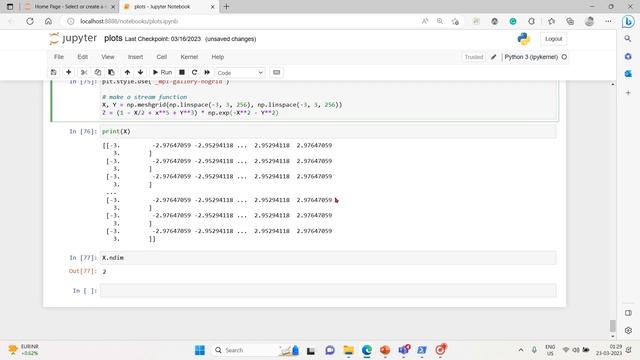Screen dimensions: 640x360
Task: Open the Windows Start menu
Action: coord(200,350)
